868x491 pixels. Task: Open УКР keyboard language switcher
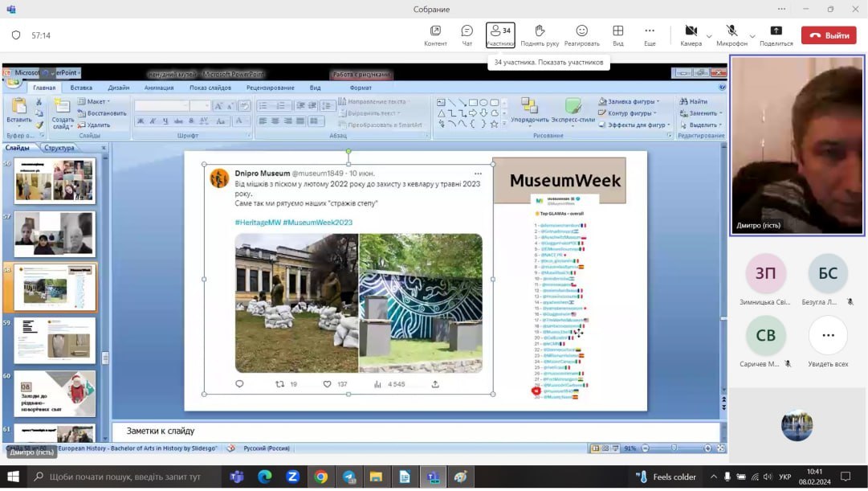784,477
